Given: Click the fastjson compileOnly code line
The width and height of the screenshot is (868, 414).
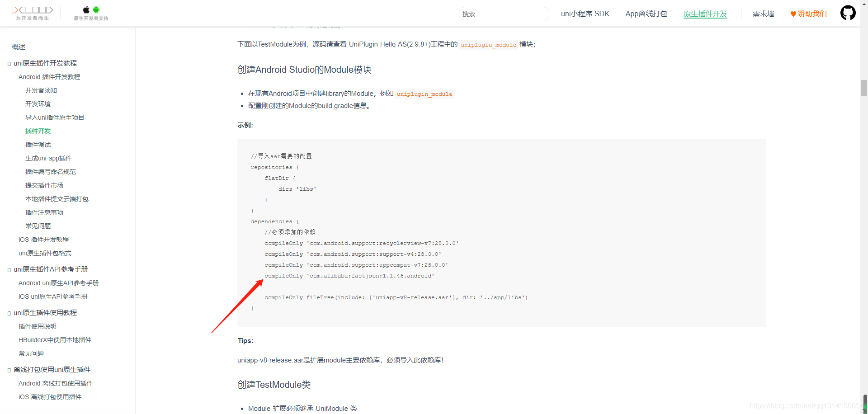Looking at the screenshot, I should (349, 276).
